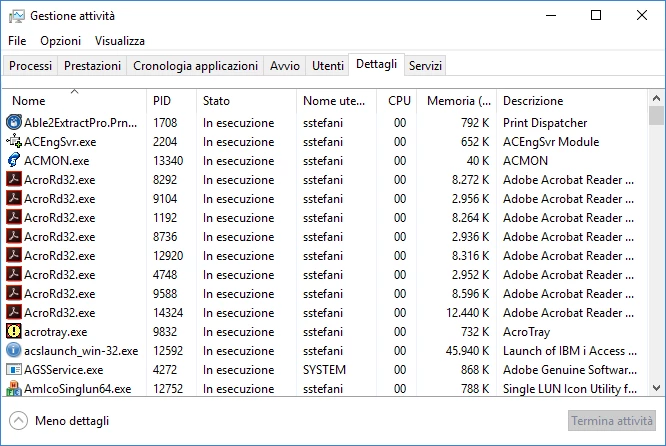666x446 pixels.
Task: Click the Adobe Genuine Softwar... description
Action: pos(570,370)
